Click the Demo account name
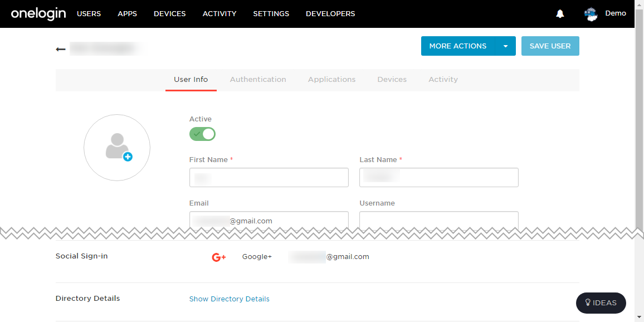 (616, 13)
